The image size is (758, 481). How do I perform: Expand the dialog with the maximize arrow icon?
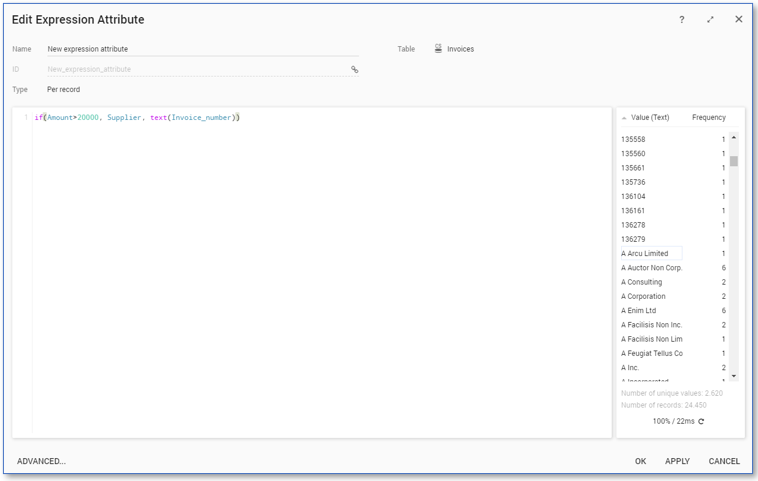click(710, 20)
